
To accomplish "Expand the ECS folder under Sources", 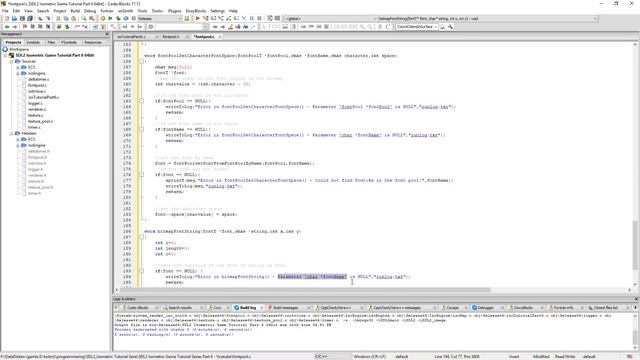I will coord(18,67).
